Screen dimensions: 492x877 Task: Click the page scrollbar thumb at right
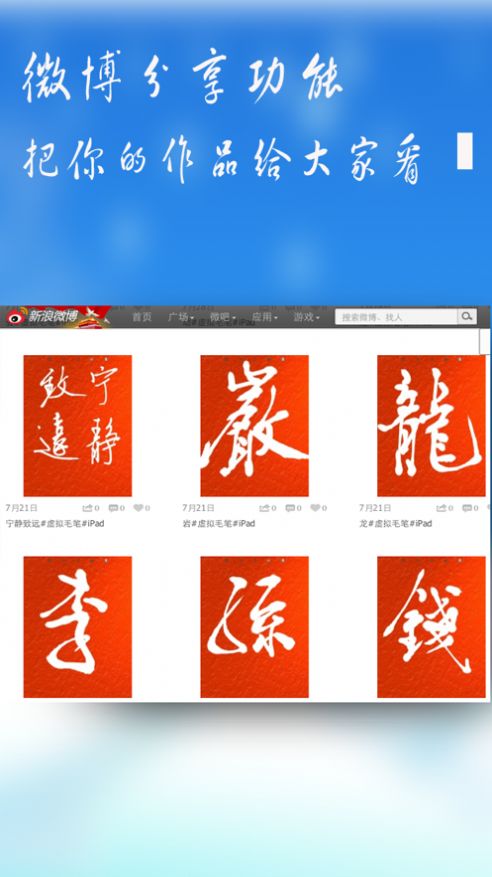[x=485, y=341]
